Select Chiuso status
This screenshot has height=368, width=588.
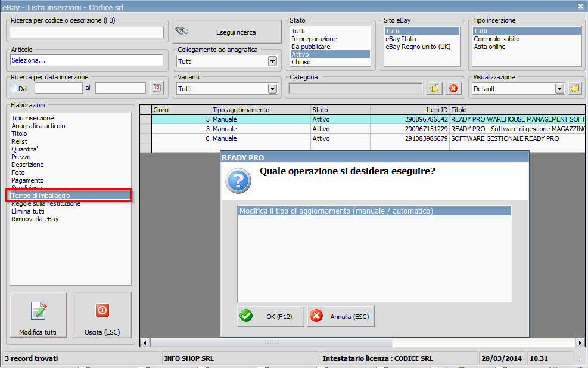(x=330, y=62)
